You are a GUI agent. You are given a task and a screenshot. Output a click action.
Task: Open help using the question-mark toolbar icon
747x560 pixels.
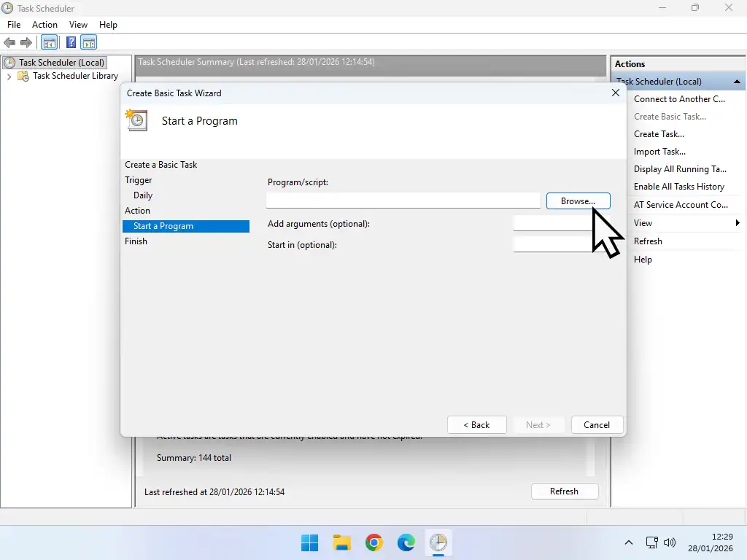pyautogui.click(x=71, y=42)
